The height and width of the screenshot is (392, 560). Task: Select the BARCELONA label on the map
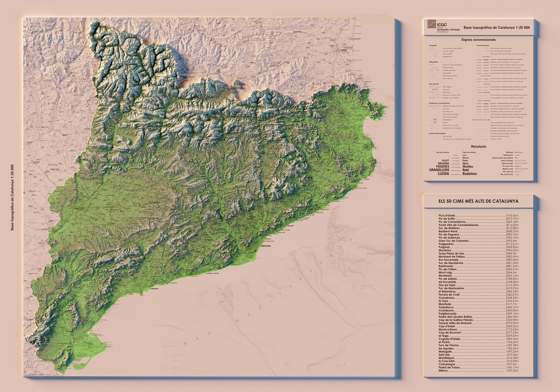[x=266, y=246]
